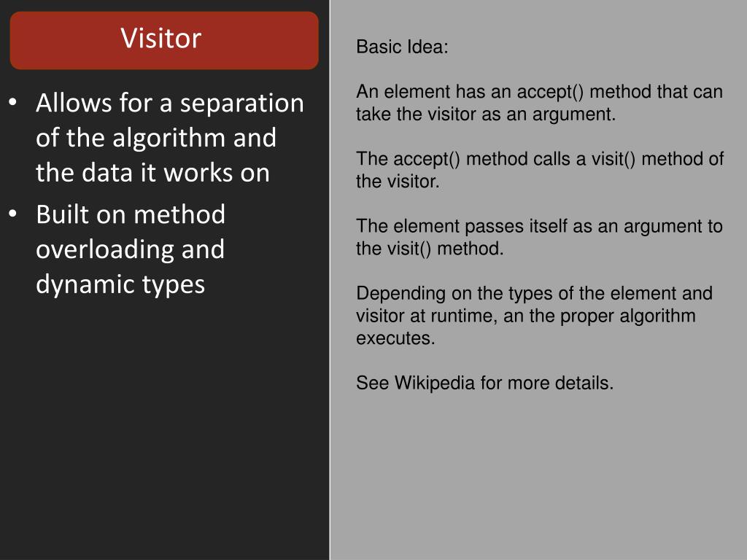Click 'overloading and' text line
Viewport: 747px width, 560px height.
130,249
